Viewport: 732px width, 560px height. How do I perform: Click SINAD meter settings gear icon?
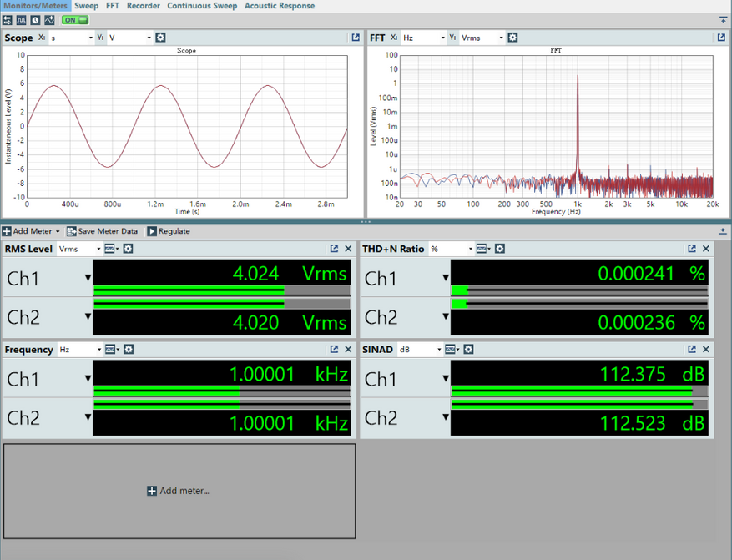pos(468,350)
